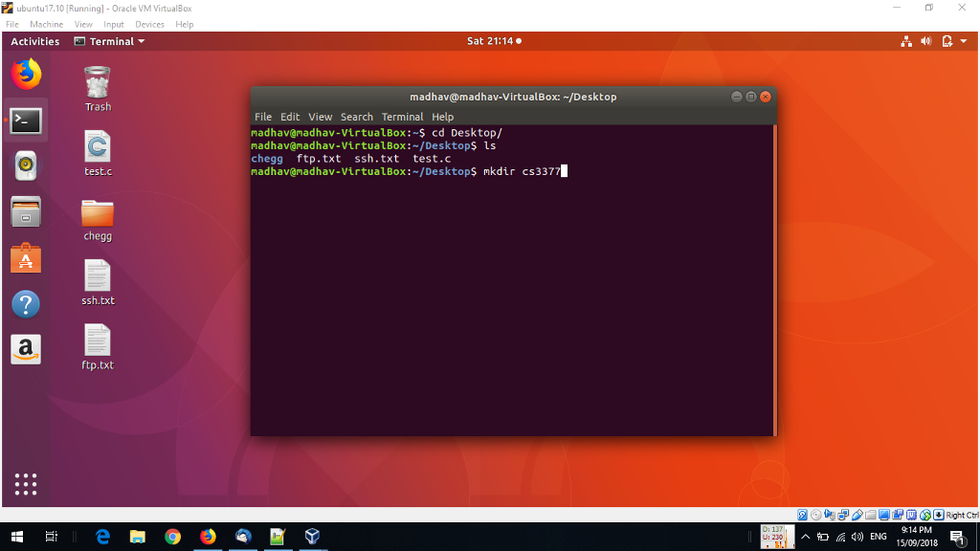
Task: Open the terminal File menu
Action: [263, 117]
